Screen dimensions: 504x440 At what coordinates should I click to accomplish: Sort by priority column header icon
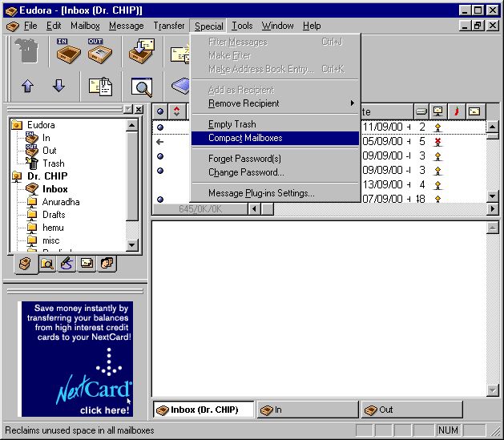click(x=176, y=111)
